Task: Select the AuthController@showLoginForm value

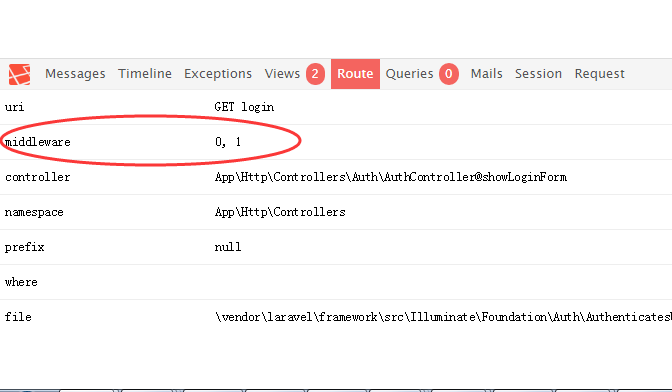Action: [391, 177]
